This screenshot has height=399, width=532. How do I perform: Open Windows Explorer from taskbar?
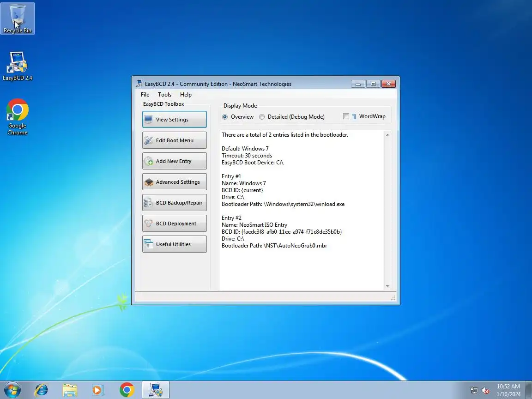click(70, 390)
